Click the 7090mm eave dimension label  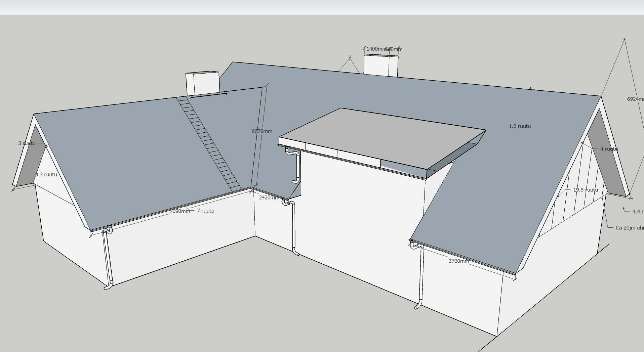point(180,211)
